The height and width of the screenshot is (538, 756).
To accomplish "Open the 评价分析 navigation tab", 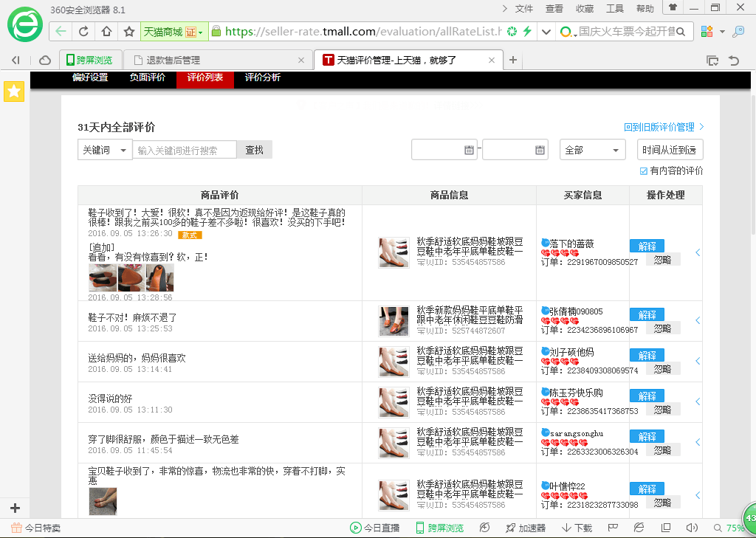I will (263, 77).
